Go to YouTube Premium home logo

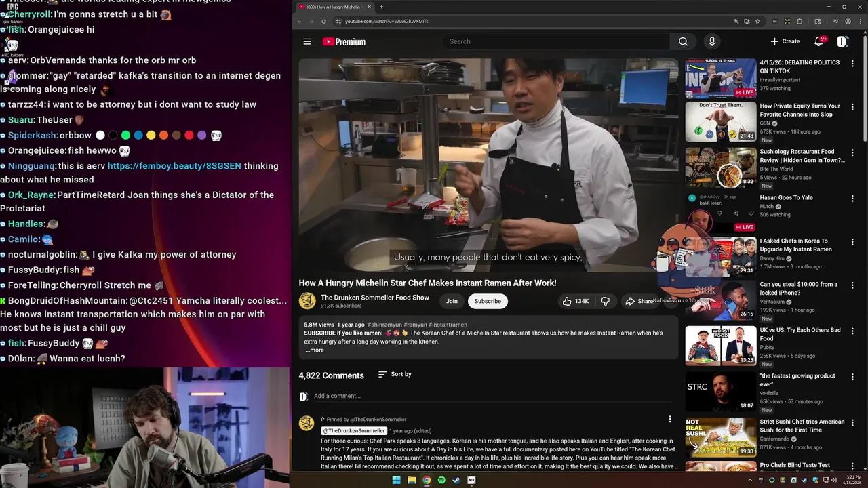pos(344,41)
